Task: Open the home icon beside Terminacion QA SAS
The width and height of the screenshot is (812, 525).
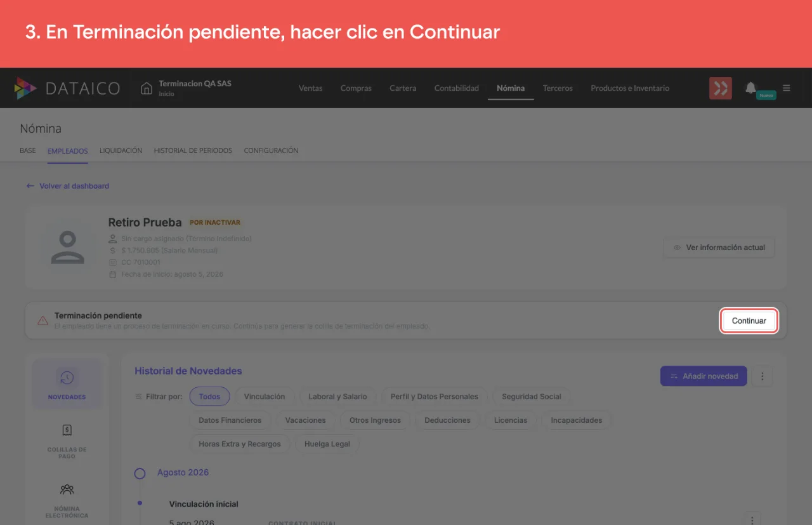Action: 147,88
